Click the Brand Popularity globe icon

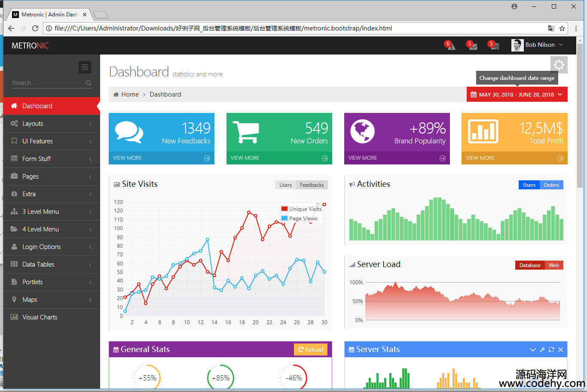[x=362, y=131]
